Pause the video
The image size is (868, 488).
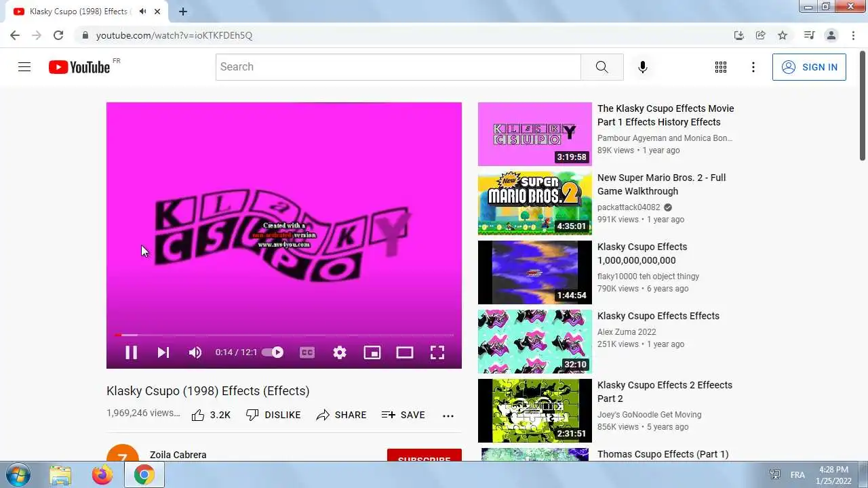[x=132, y=352]
